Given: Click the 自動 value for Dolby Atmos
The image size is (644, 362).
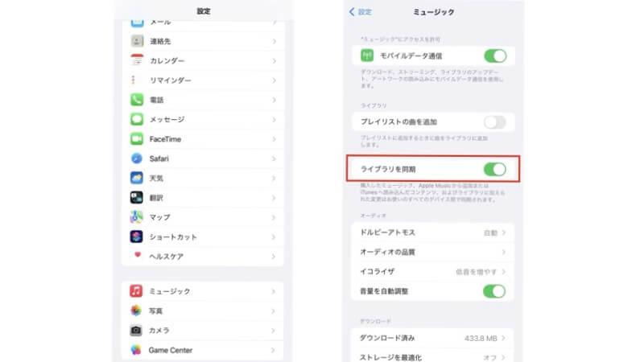Looking at the screenshot, I should click(490, 232).
